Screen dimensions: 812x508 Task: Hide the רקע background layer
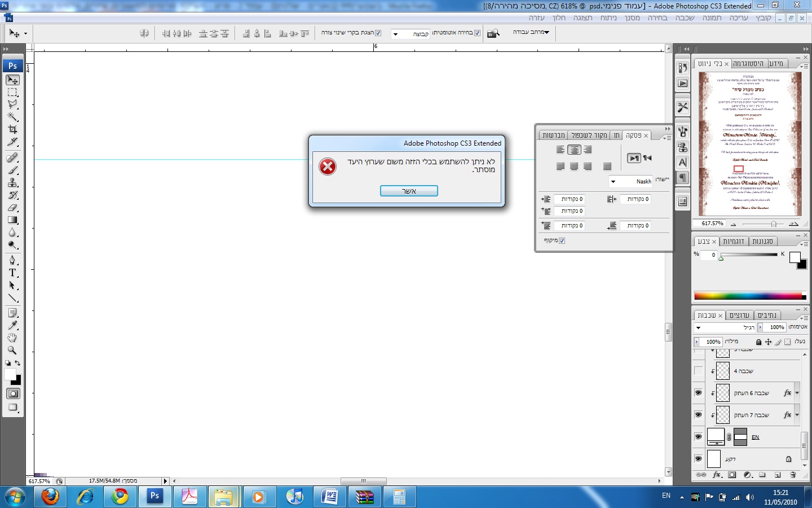tap(698, 459)
